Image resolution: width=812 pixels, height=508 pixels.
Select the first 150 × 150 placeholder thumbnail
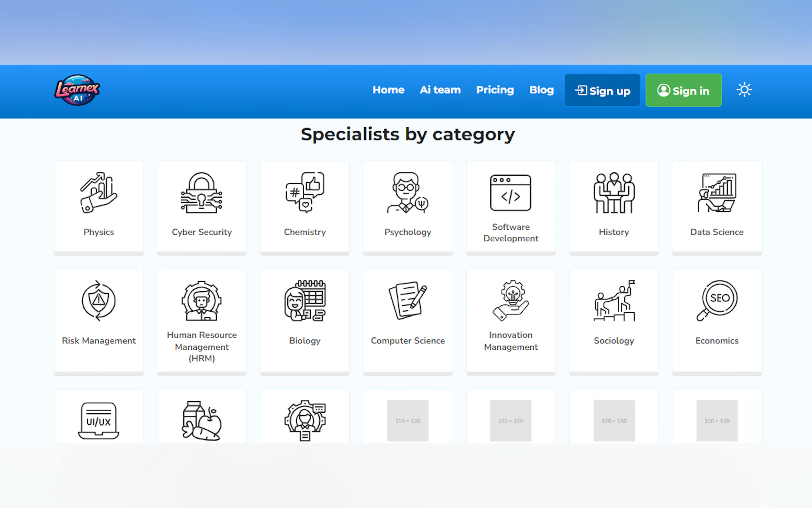(x=408, y=421)
